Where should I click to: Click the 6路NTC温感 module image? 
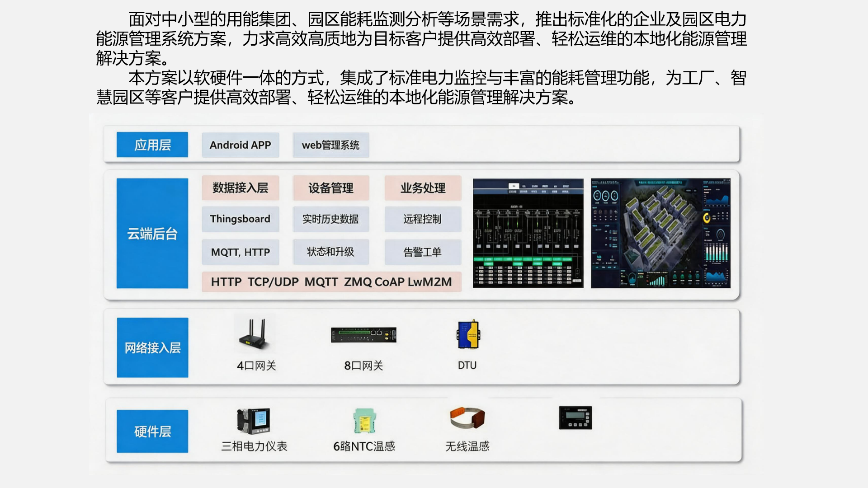[364, 421]
